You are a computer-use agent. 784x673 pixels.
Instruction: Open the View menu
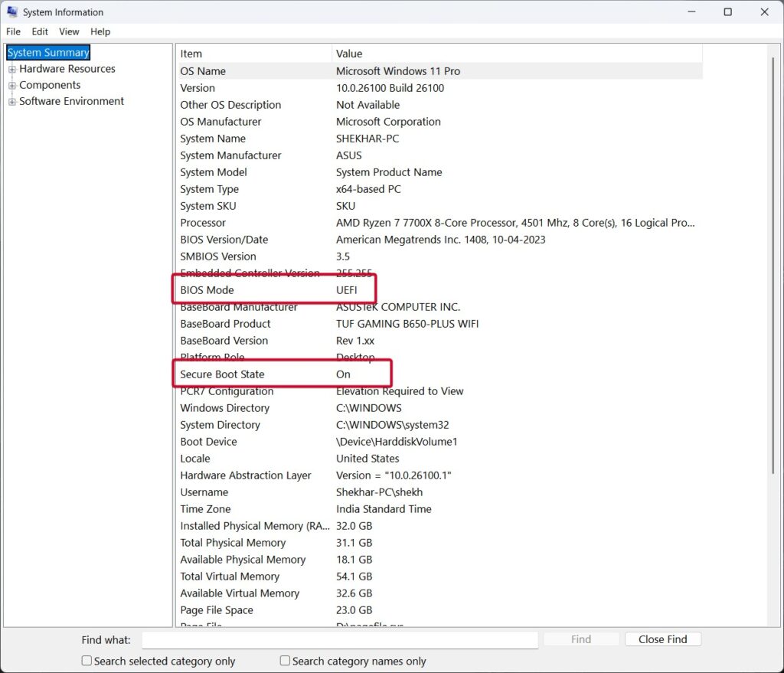pyautogui.click(x=69, y=31)
